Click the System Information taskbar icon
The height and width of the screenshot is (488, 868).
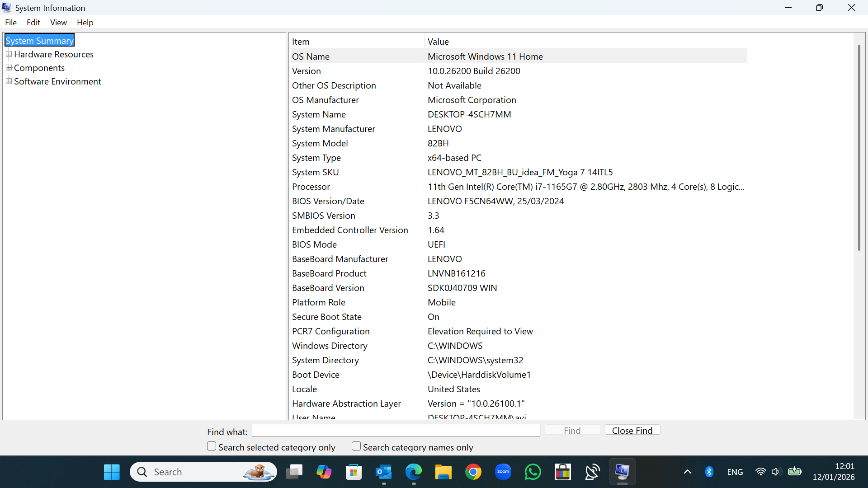coord(623,472)
